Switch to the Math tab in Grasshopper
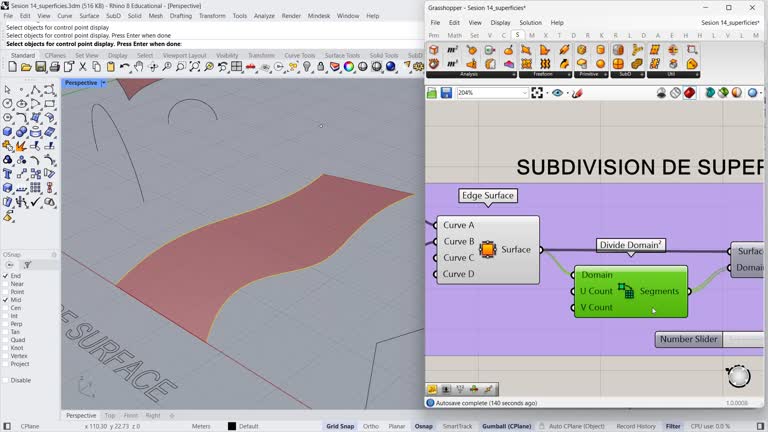 click(455, 35)
